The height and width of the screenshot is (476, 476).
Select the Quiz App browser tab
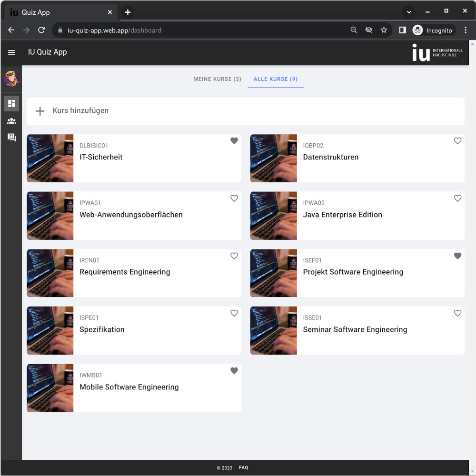pyautogui.click(x=61, y=12)
